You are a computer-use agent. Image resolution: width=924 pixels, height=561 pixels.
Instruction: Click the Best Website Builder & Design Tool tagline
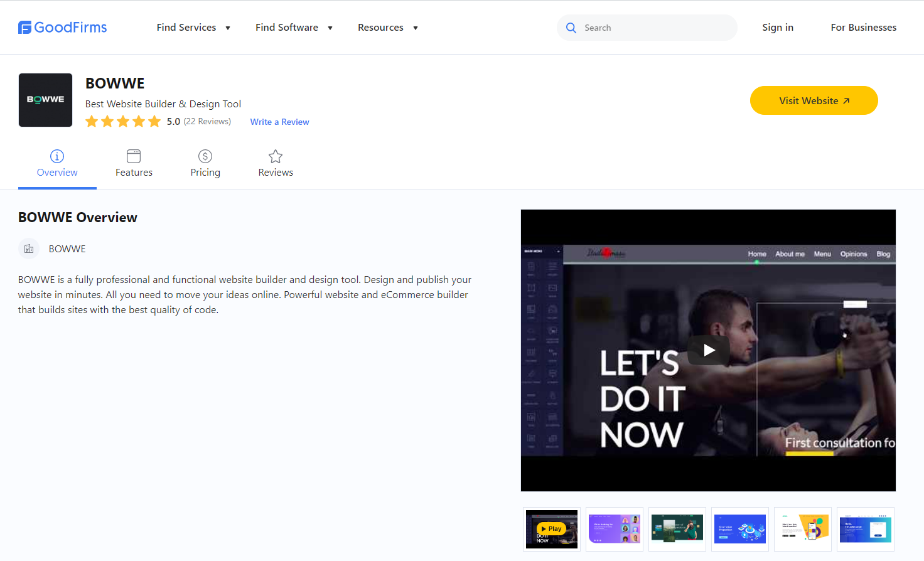point(163,104)
